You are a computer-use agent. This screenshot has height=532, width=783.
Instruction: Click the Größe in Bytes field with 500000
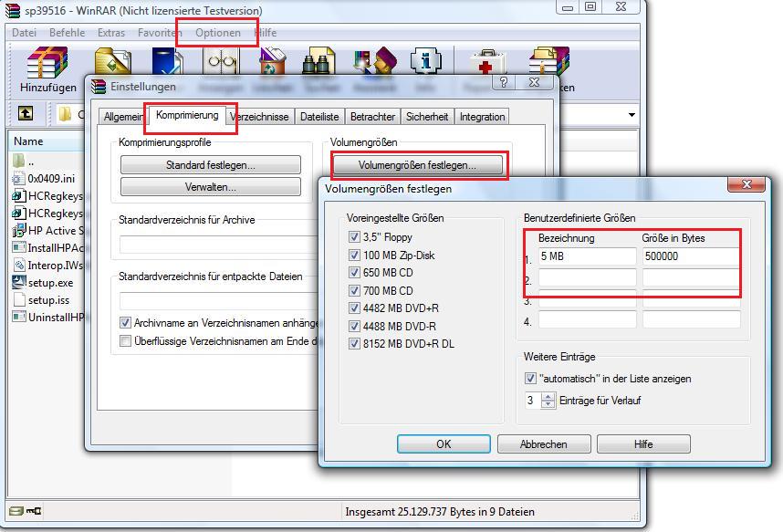click(x=691, y=256)
